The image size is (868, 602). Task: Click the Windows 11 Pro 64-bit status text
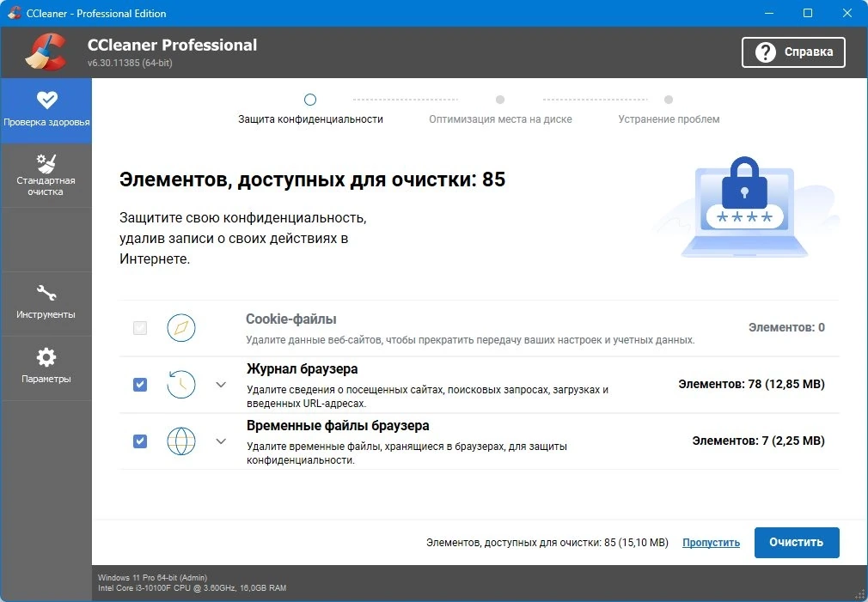[152, 578]
